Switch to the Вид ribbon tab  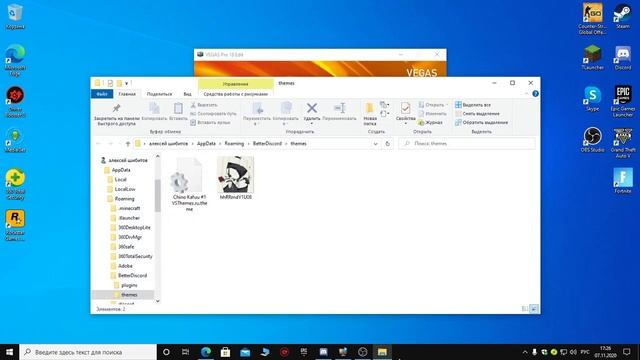pyautogui.click(x=187, y=94)
